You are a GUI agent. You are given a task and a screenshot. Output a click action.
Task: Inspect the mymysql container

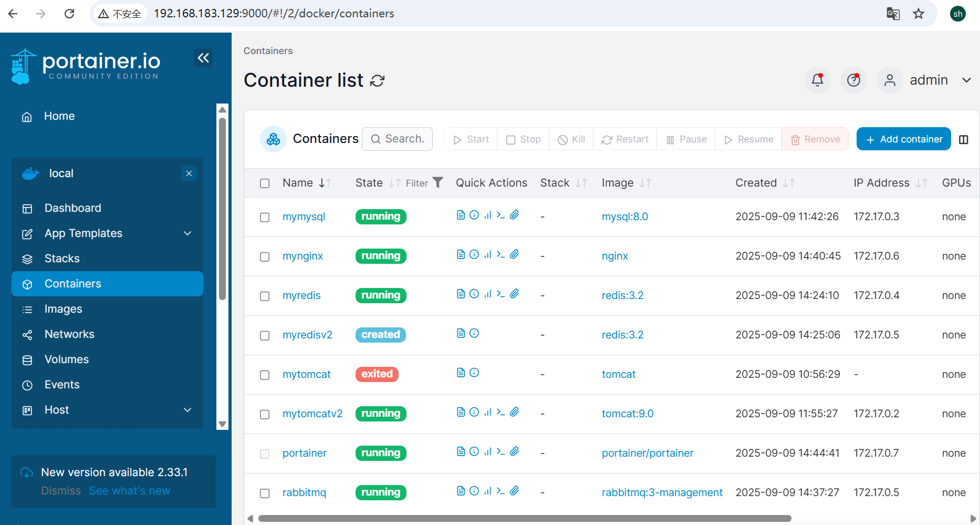[x=474, y=214]
